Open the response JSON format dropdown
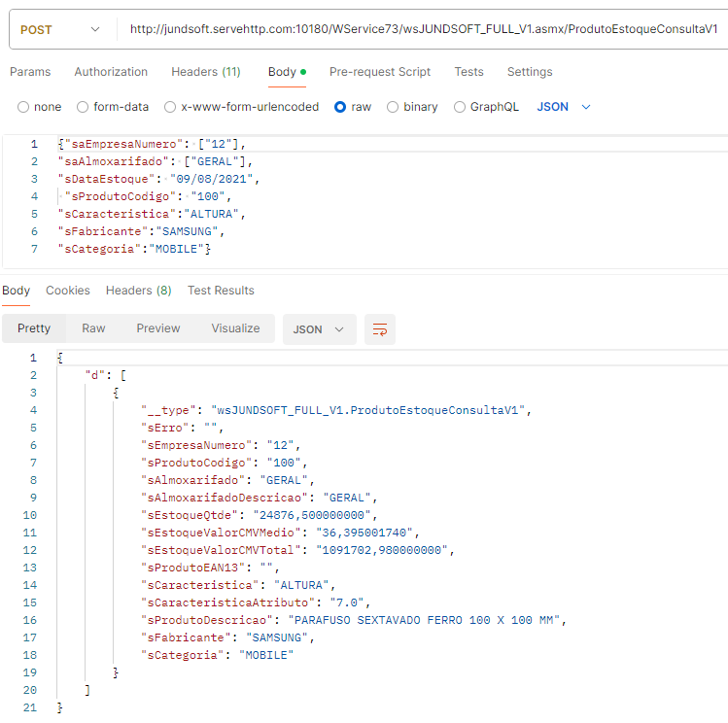The width and height of the screenshot is (728, 723). (319, 329)
